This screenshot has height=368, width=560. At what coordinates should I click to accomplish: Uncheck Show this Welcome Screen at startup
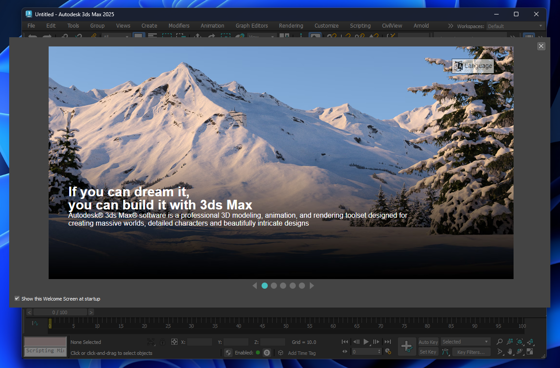17,299
